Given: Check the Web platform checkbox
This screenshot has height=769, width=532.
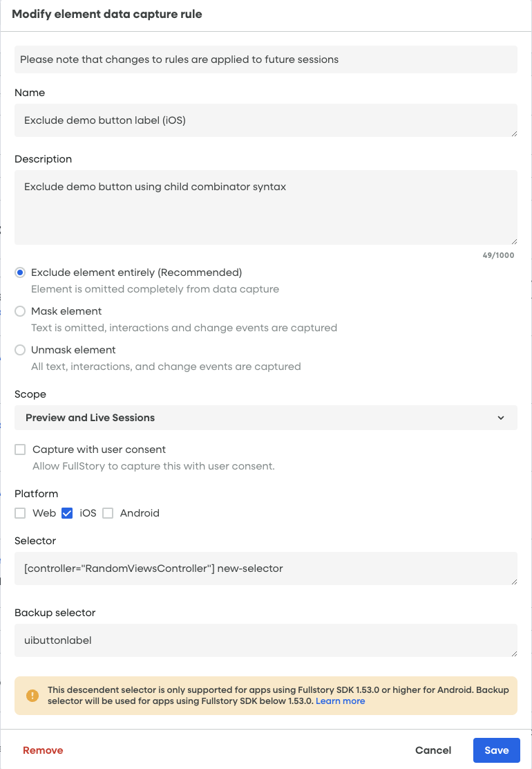Looking at the screenshot, I should 20,513.
